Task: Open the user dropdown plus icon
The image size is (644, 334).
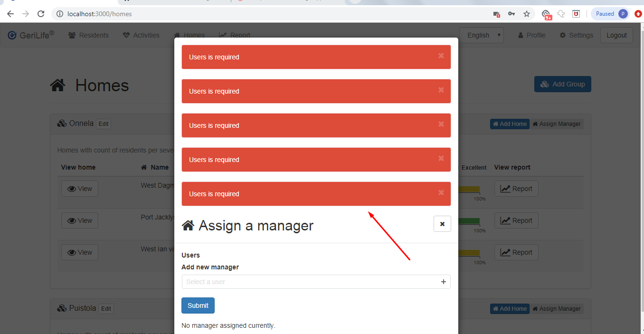Action: pyautogui.click(x=443, y=282)
